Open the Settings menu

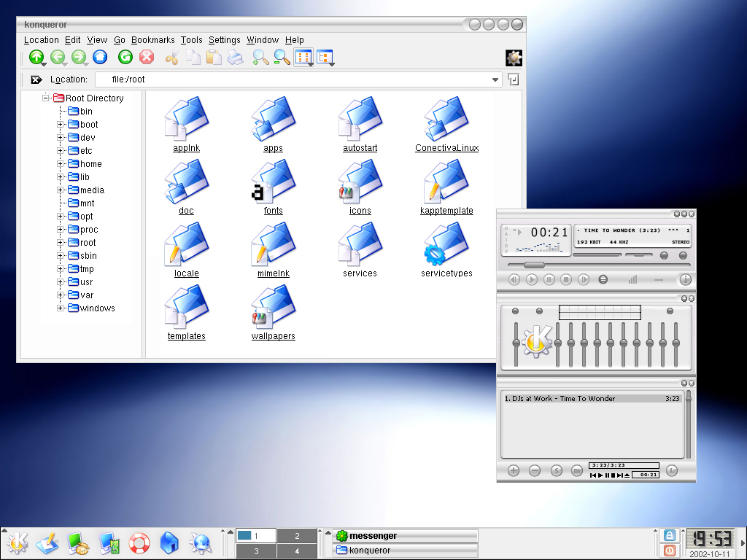225,40
